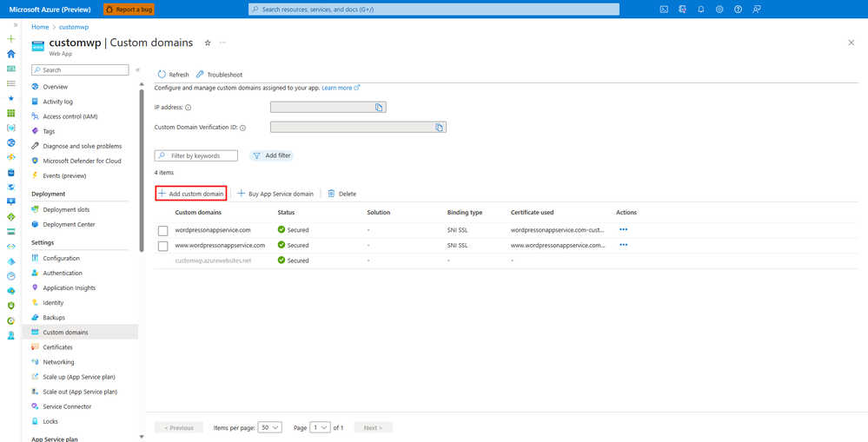The width and height of the screenshot is (868, 442).
Task: Click info icon next to Verification ID
Action: point(242,128)
